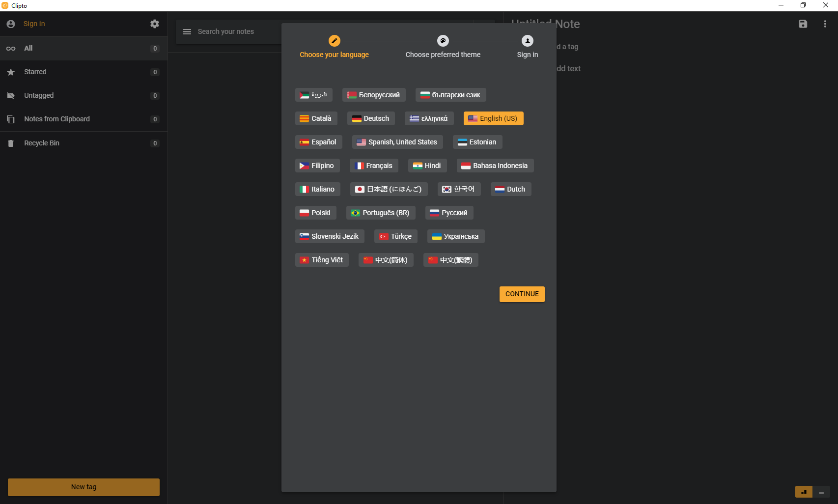Viewport: 838px width, 504px height.
Task: Switch to list view layout toggle
Action: click(x=821, y=492)
